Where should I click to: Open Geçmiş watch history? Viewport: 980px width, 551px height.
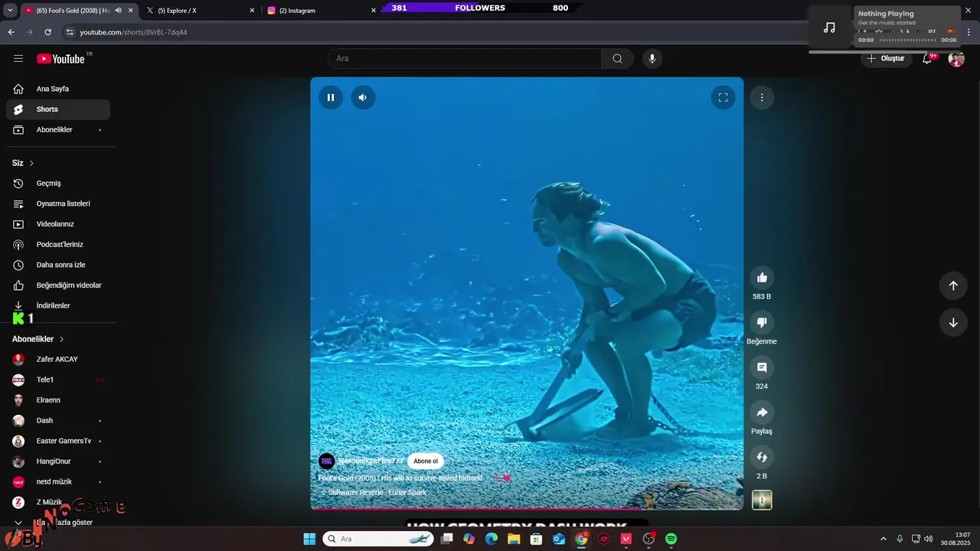[58, 183]
